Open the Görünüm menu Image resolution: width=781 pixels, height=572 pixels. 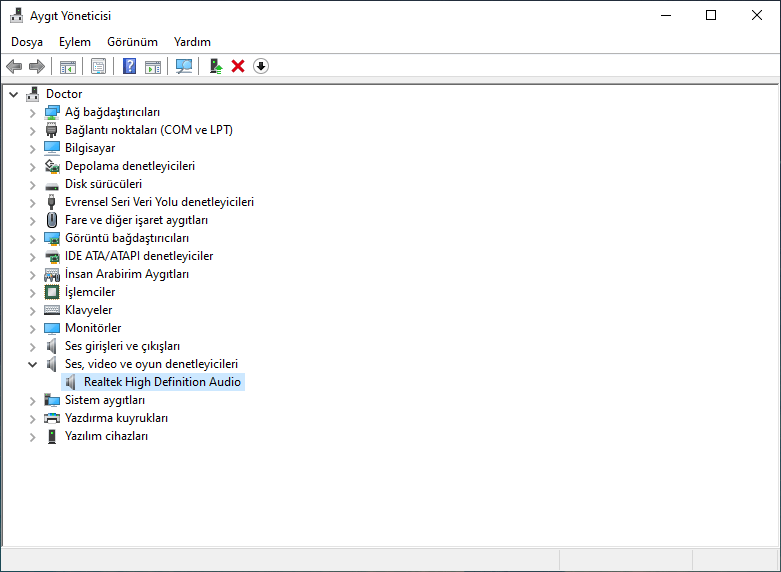[x=132, y=42]
